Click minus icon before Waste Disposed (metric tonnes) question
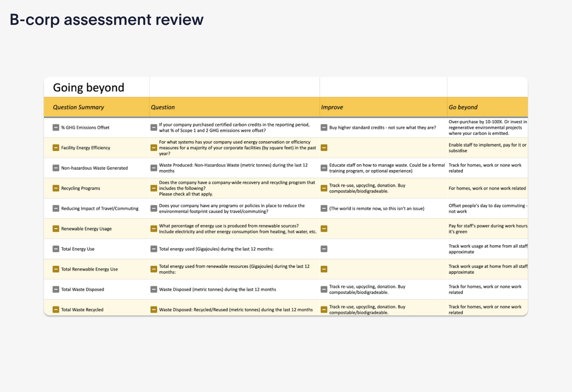 (154, 289)
